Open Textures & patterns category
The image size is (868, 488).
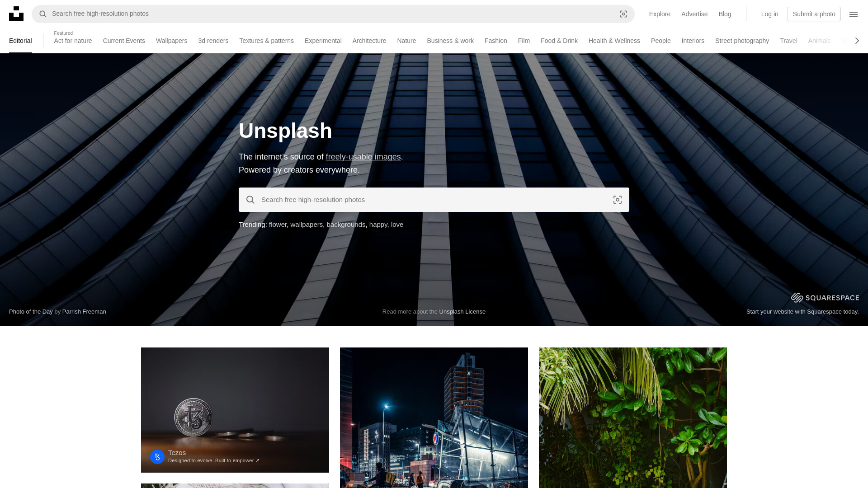tap(266, 41)
